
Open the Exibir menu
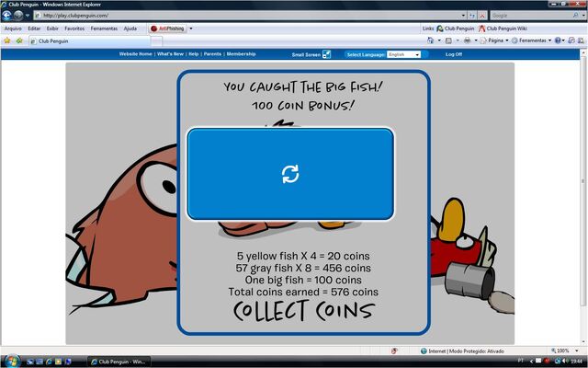52,29
